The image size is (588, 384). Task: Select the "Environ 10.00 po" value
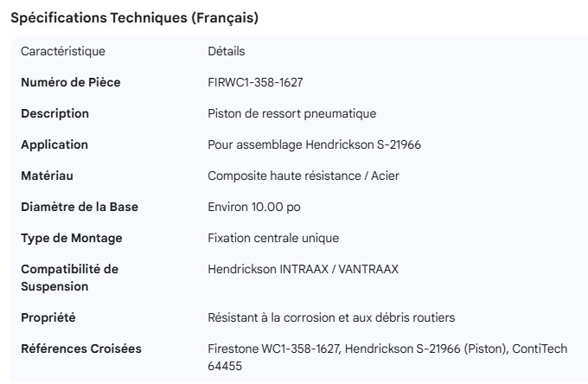[254, 207]
